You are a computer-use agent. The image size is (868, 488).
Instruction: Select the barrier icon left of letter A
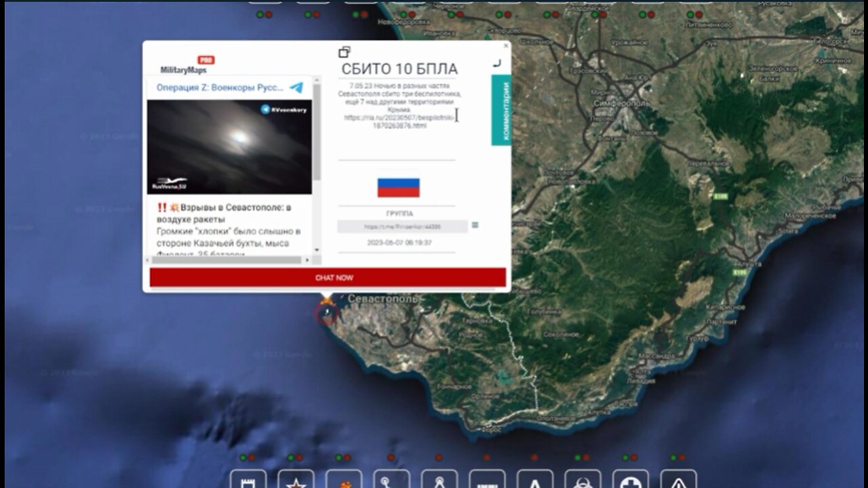(488, 479)
